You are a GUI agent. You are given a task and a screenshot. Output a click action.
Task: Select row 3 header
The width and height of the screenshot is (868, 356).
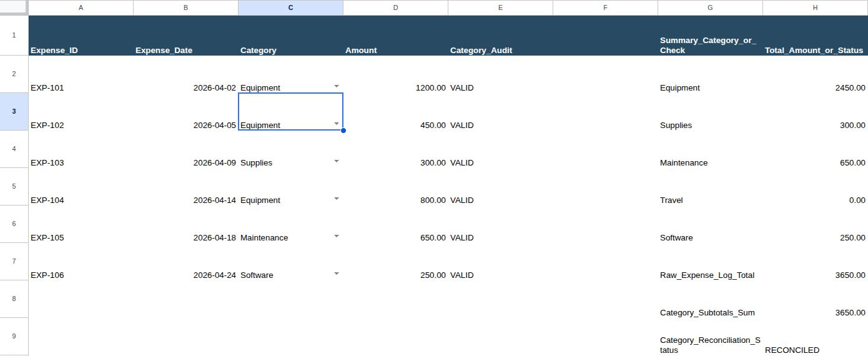14,111
